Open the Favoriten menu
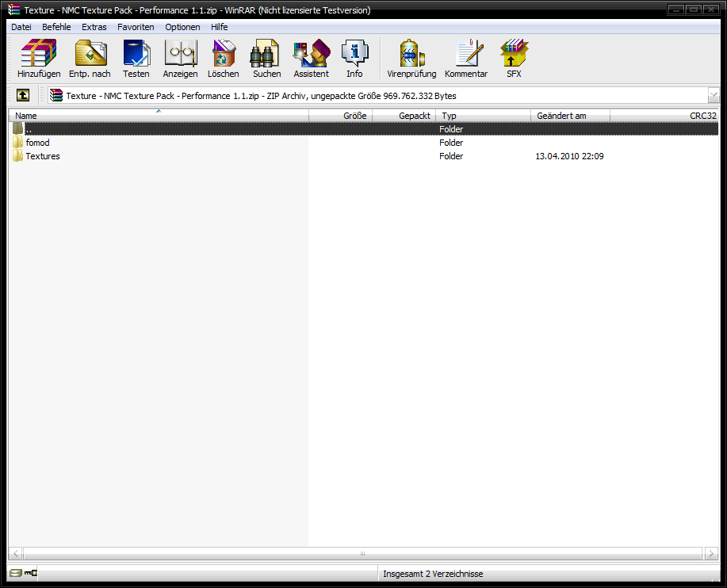 point(136,27)
